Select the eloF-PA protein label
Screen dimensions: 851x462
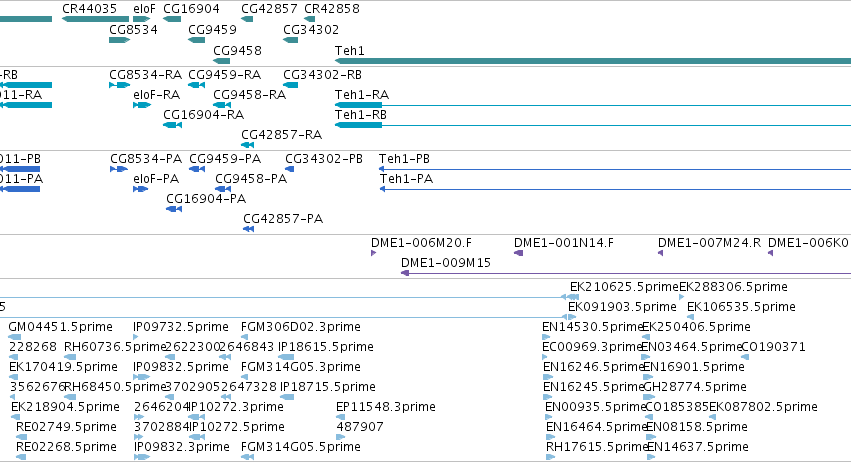156,179
